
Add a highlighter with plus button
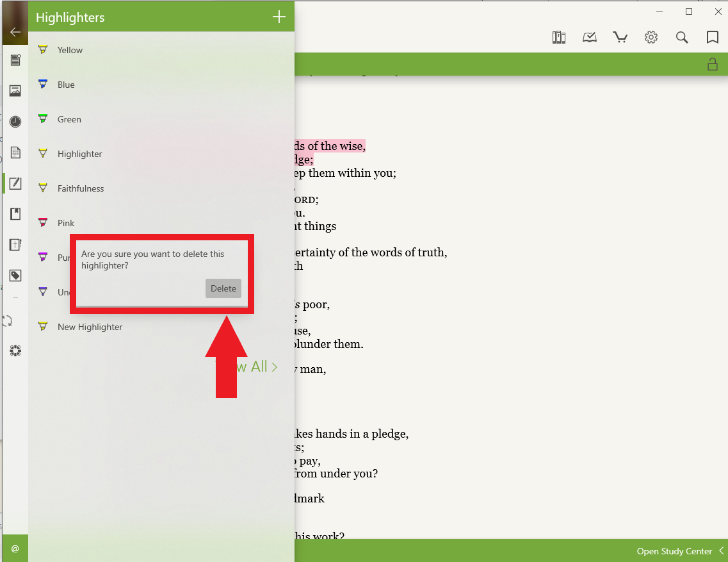point(279,17)
